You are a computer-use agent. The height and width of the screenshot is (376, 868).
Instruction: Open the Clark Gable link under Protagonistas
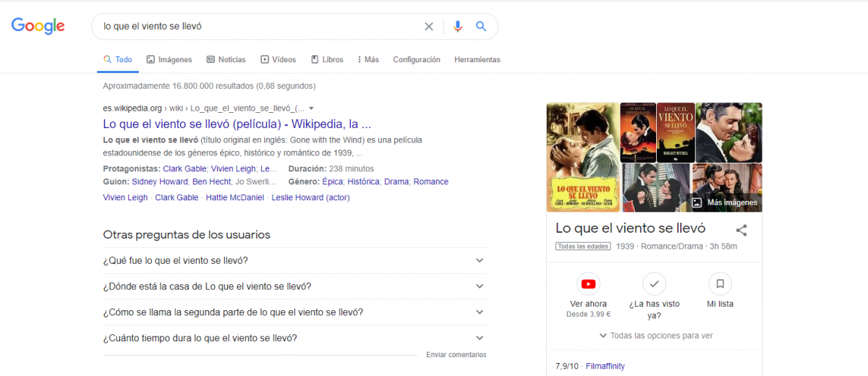(x=184, y=168)
